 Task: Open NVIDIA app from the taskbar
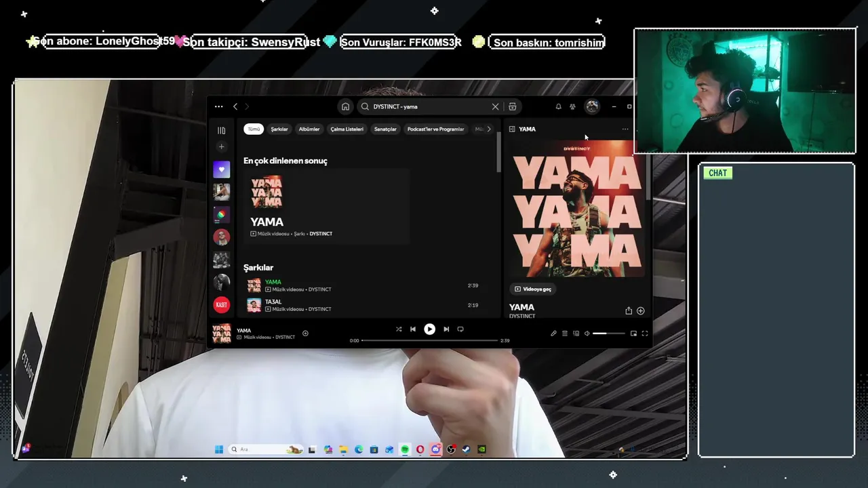[481, 449]
